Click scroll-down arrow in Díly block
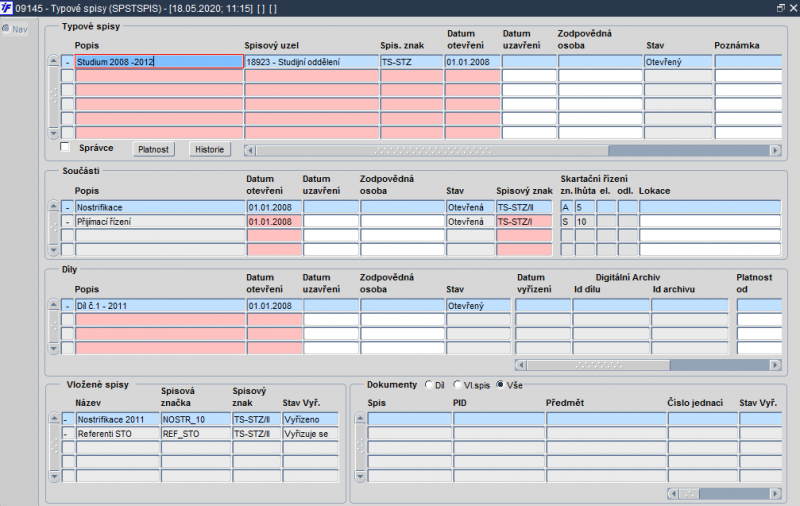 tap(54, 349)
